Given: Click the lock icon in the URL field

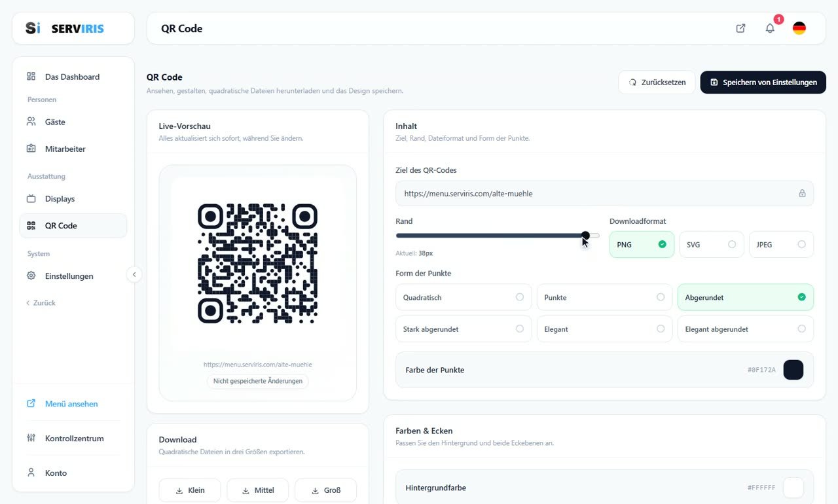Looking at the screenshot, I should 802,194.
